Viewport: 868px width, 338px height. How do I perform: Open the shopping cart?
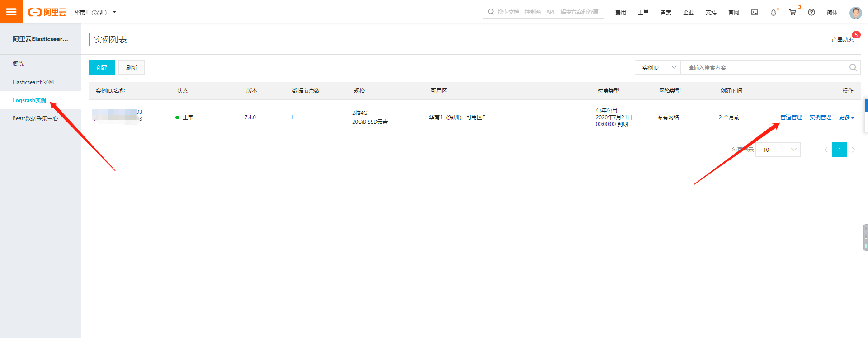point(793,12)
